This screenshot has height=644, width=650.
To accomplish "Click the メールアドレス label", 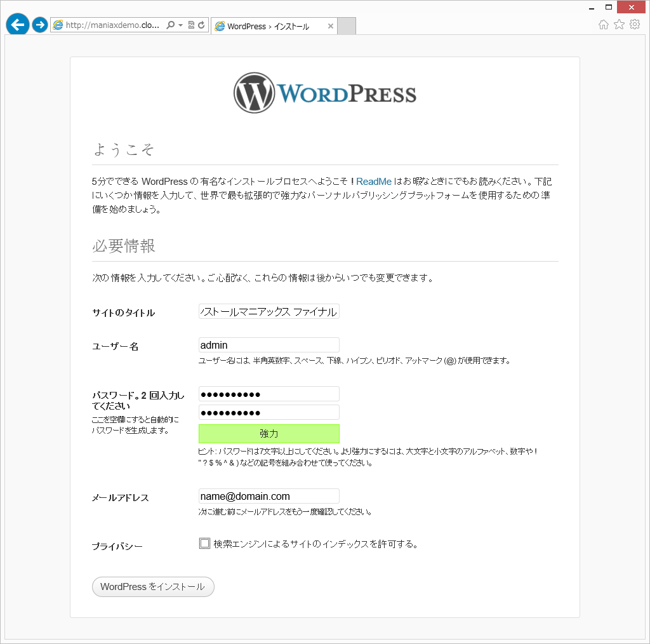I will (120, 498).
